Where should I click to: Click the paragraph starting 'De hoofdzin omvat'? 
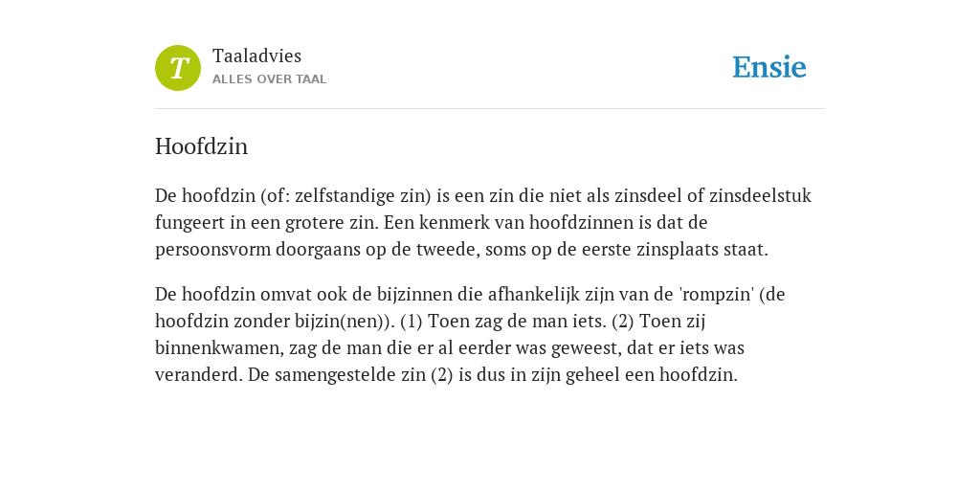[x=470, y=334]
